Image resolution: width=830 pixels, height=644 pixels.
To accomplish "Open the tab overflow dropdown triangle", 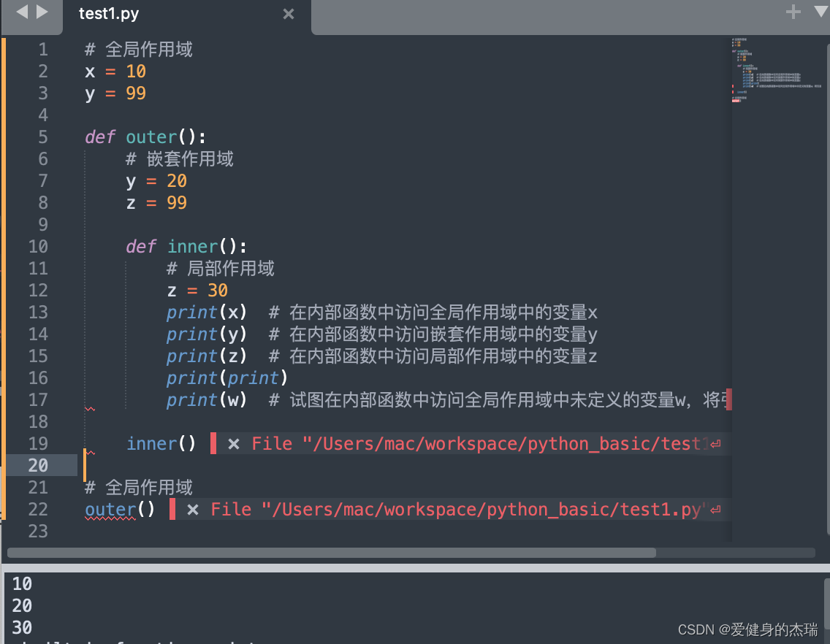I will pyautogui.click(x=820, y=12).
